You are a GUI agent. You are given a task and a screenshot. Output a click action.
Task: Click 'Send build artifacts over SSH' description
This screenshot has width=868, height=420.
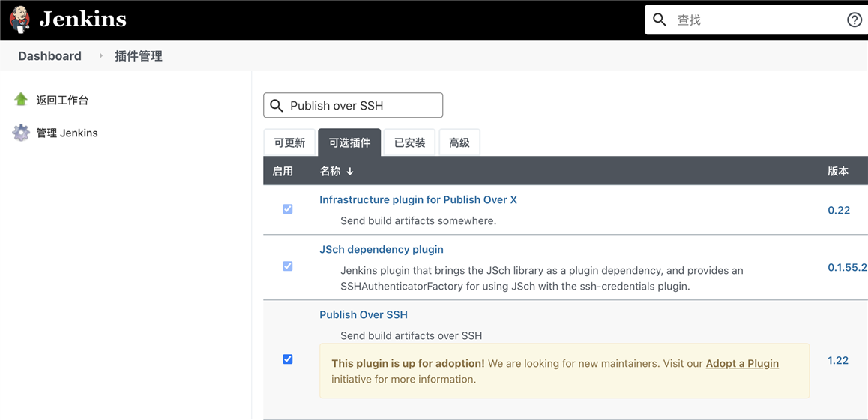coord(412,335)
